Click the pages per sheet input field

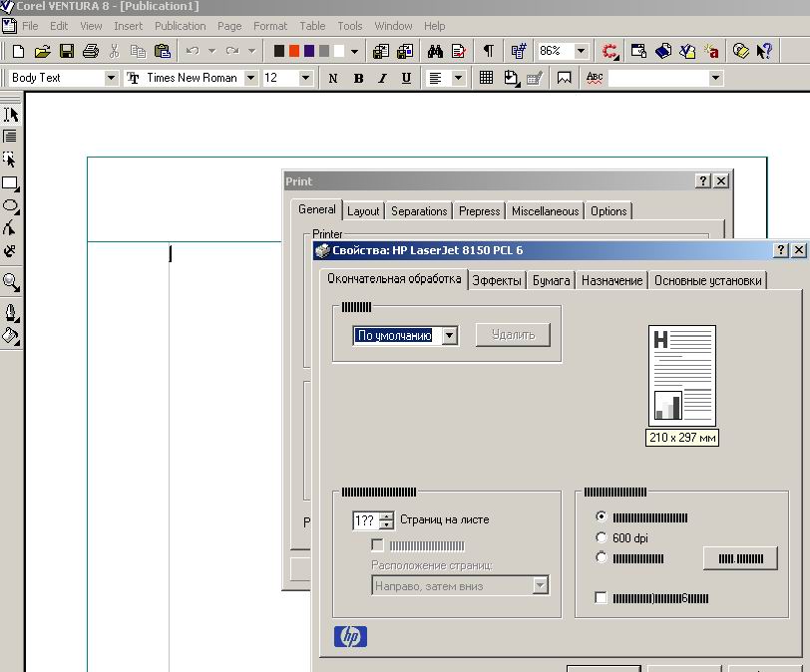point(366,520)
